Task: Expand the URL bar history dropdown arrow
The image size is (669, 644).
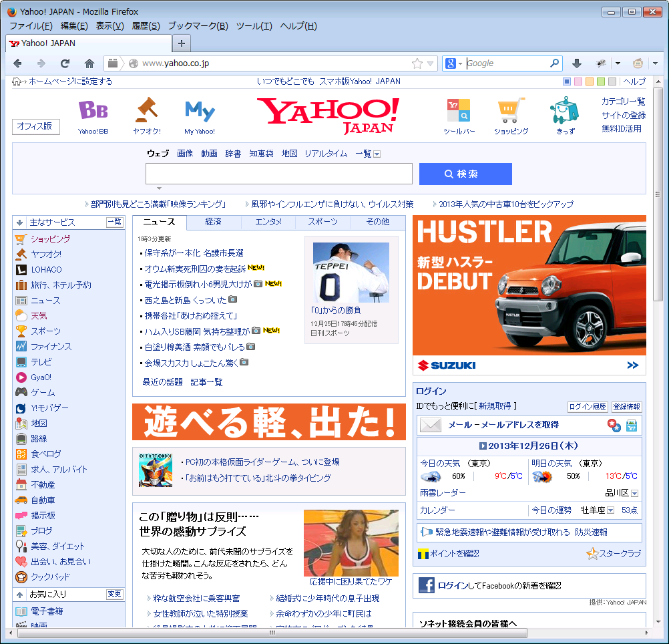Action: 430,63
